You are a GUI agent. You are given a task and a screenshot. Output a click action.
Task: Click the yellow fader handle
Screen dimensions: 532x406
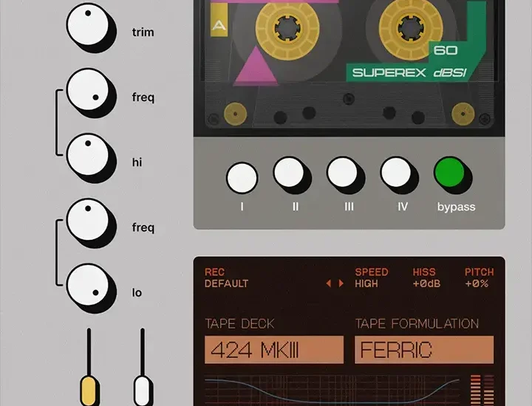coord(89,390)
